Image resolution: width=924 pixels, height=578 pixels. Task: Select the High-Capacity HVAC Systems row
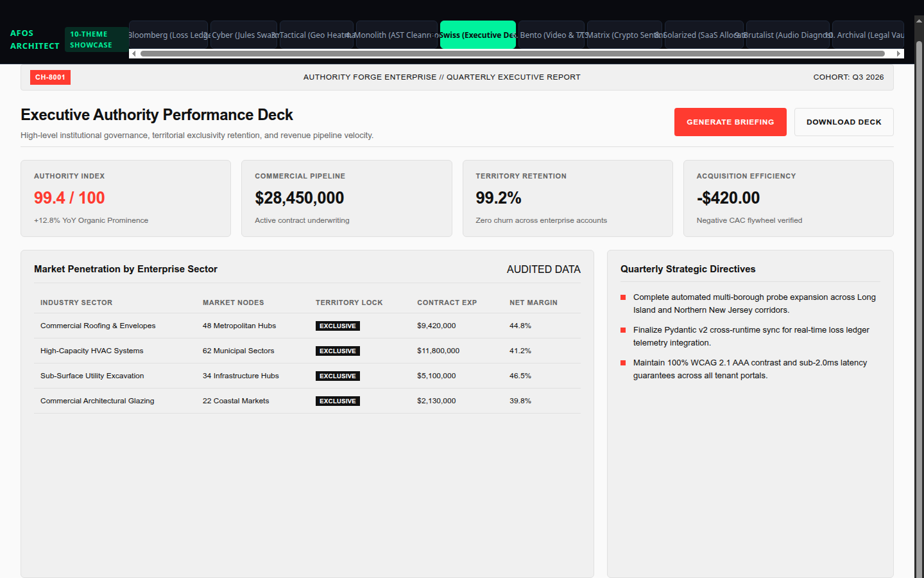[x=307, y=351]
